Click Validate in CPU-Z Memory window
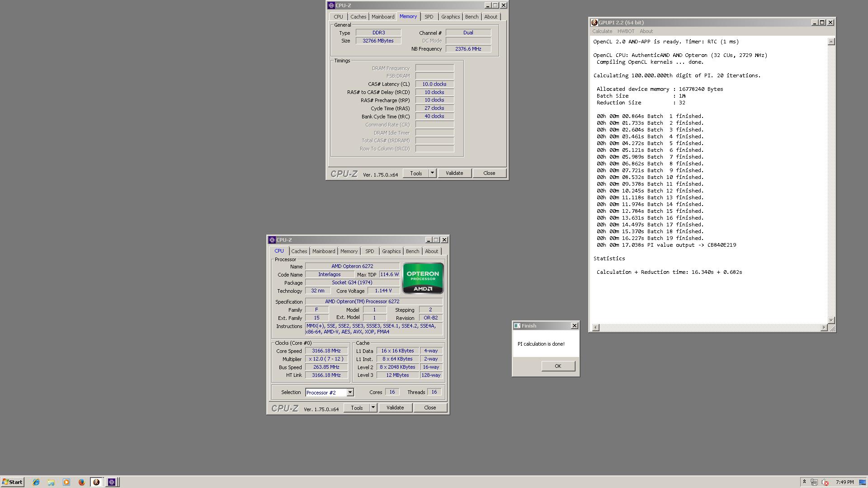The height and width of the screenshot is (488, 868). tap(454, 173)
